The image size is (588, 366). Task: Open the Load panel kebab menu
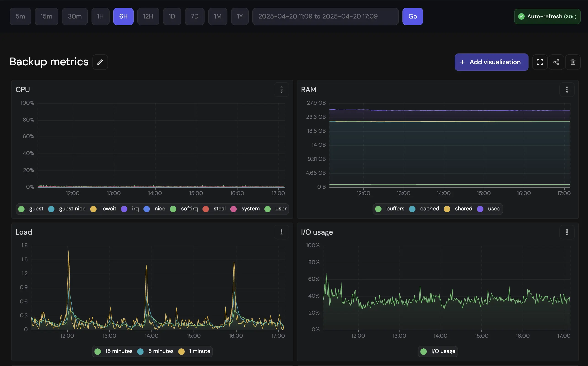tap(281, 232)
